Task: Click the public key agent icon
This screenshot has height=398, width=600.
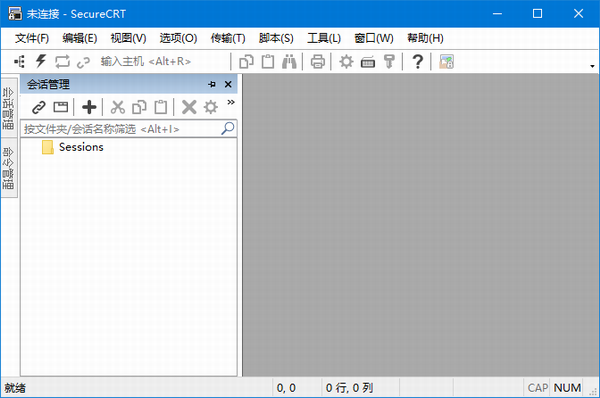Action: [389, 62]
